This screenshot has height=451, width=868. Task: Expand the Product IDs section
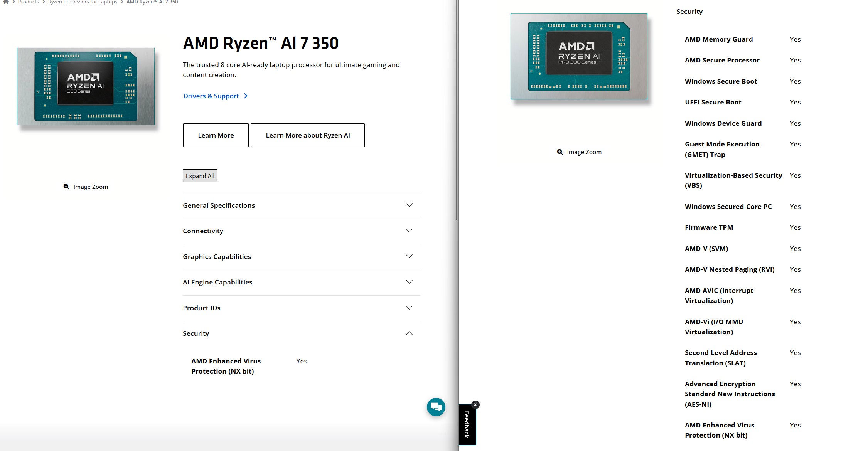pos(302,308)
